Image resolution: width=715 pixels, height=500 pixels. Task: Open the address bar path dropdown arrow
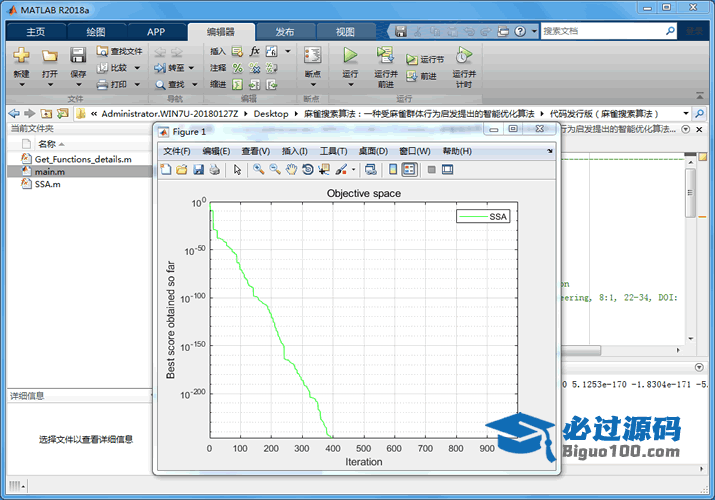(686, 114)
